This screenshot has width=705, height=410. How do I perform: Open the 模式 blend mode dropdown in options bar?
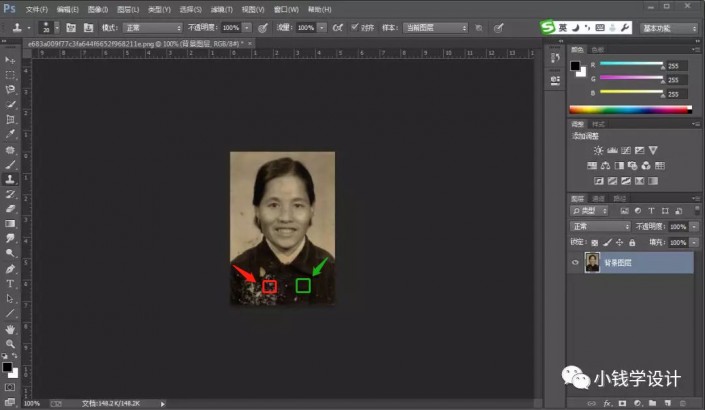(152, 28)
